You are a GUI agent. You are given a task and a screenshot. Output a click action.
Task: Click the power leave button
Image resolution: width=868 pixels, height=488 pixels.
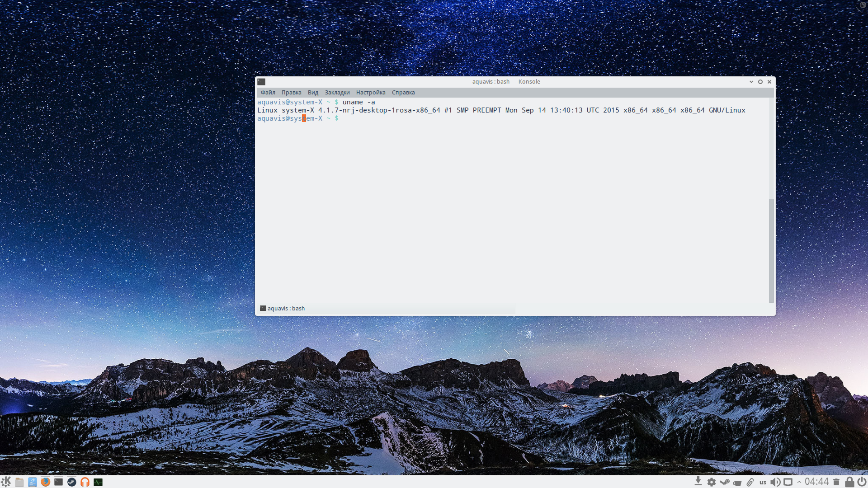pos(862,482)
